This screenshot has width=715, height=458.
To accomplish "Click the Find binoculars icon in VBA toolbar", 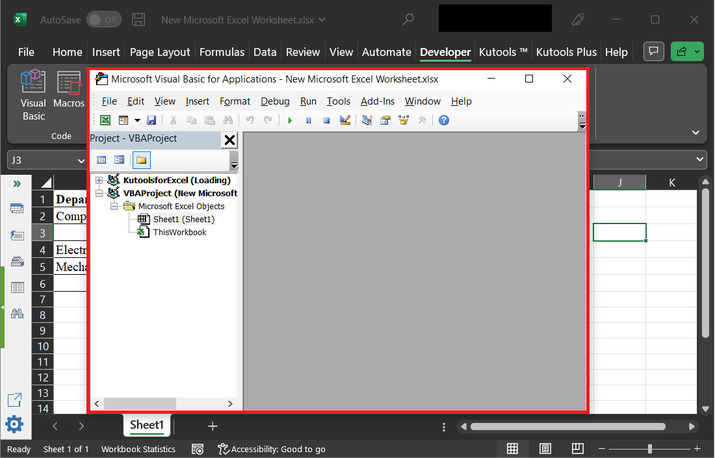I will tap(228, 120).
